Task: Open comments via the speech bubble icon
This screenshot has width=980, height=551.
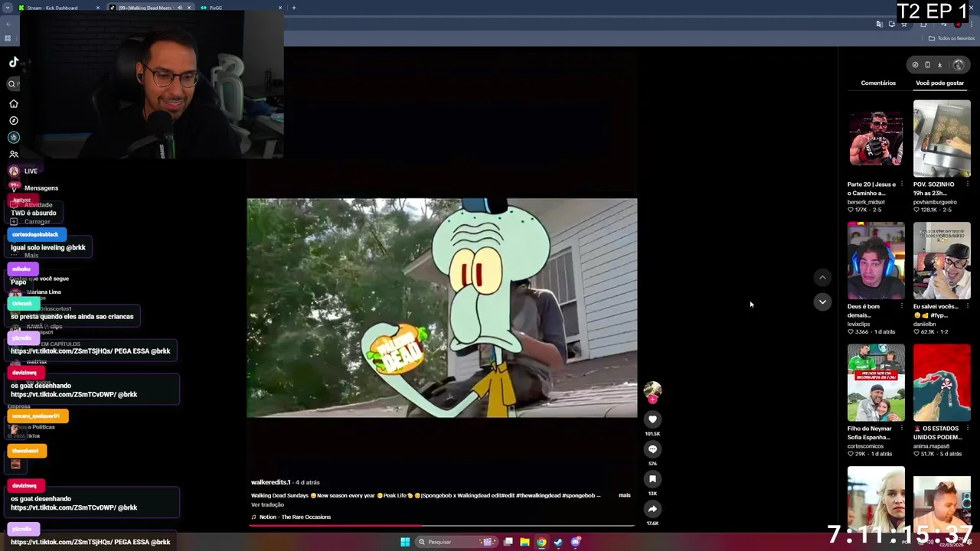Action: tap(652, 449)
